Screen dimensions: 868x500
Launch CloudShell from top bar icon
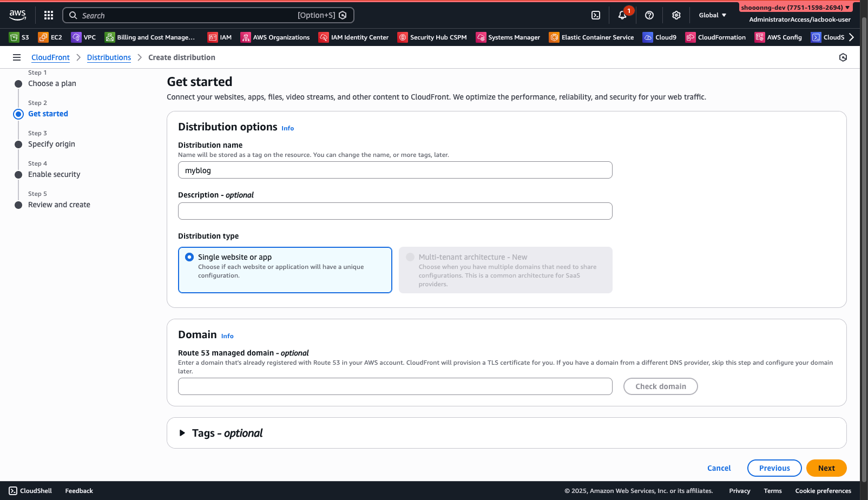point(596,15)
